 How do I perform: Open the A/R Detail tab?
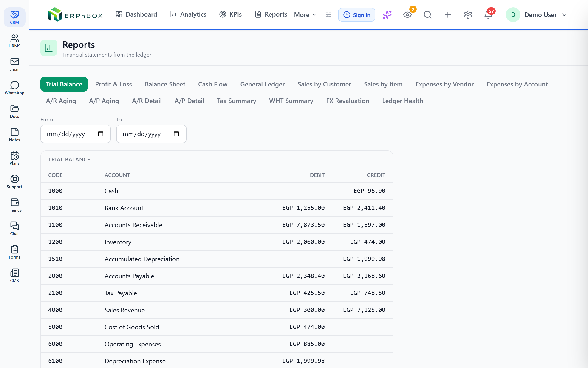pos(147,101)
